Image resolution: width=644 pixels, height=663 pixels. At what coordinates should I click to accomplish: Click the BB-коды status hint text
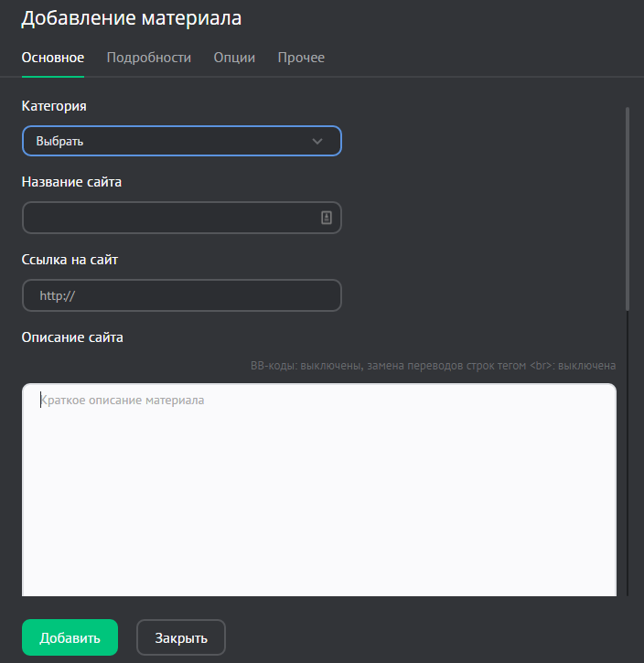[433, 366]
